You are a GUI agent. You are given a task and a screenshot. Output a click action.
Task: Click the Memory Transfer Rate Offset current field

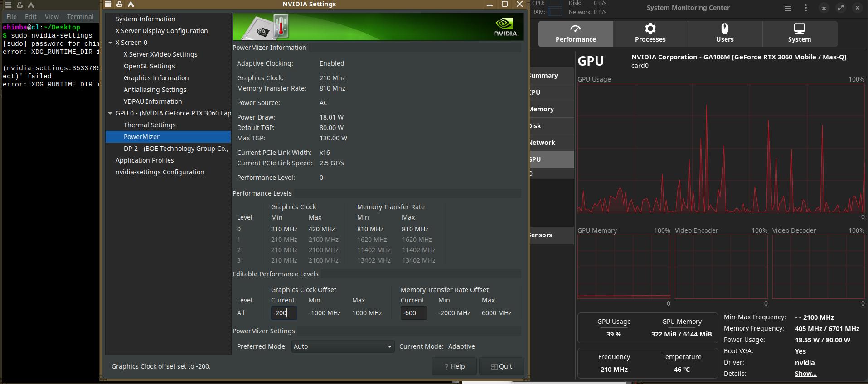pos(413,313)
